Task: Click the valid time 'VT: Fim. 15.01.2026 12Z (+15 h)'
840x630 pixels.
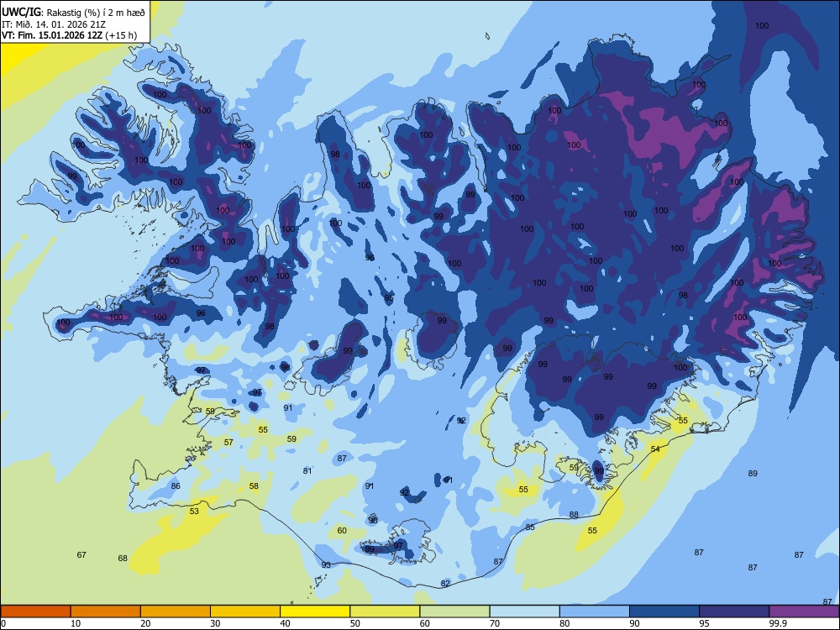Action: coord(69,36)
